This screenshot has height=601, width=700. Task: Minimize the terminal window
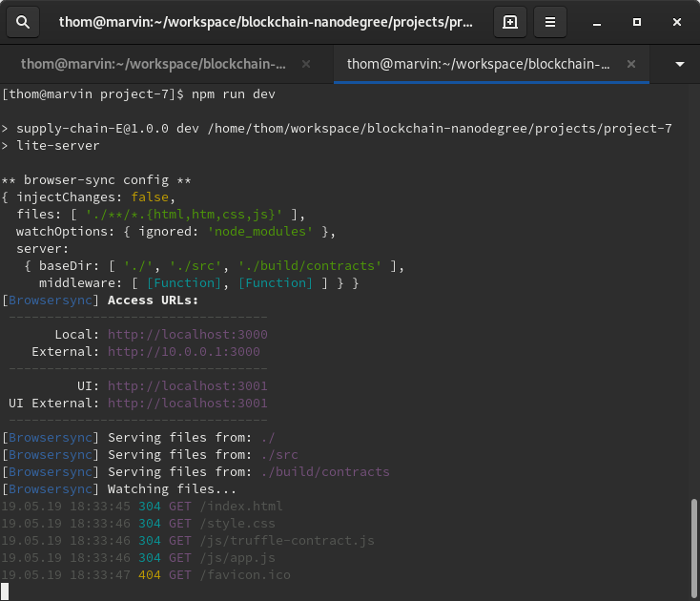(x=596, y=22)
